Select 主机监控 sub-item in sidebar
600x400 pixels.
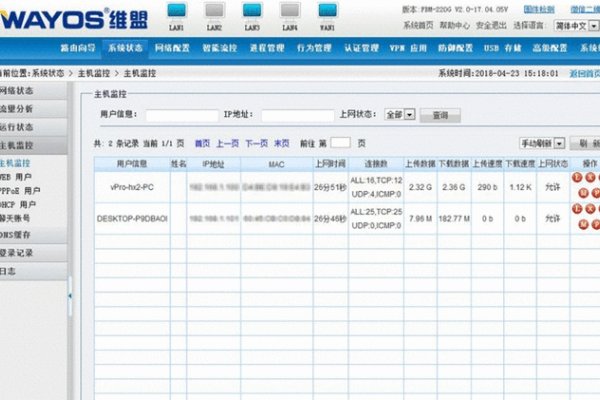15,163
